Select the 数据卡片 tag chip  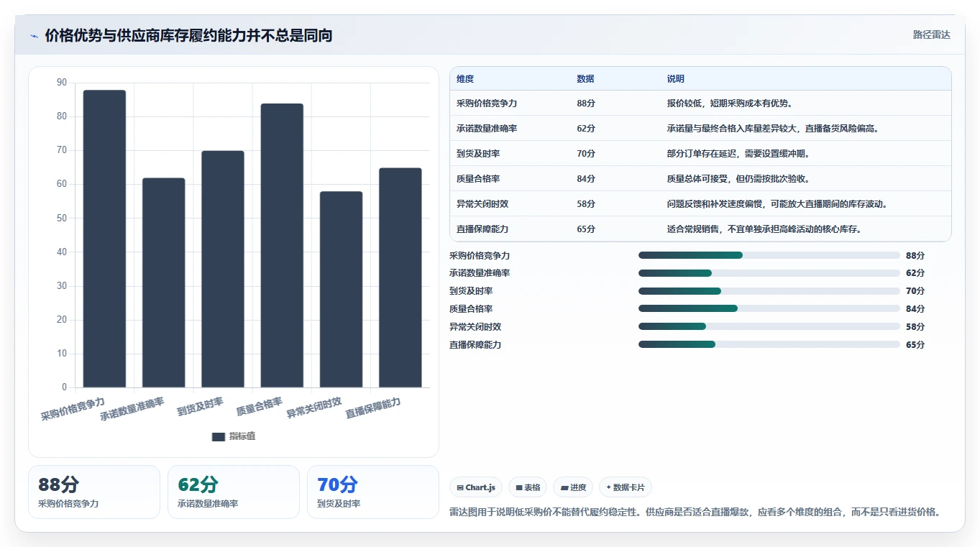(x=626, y=487)
